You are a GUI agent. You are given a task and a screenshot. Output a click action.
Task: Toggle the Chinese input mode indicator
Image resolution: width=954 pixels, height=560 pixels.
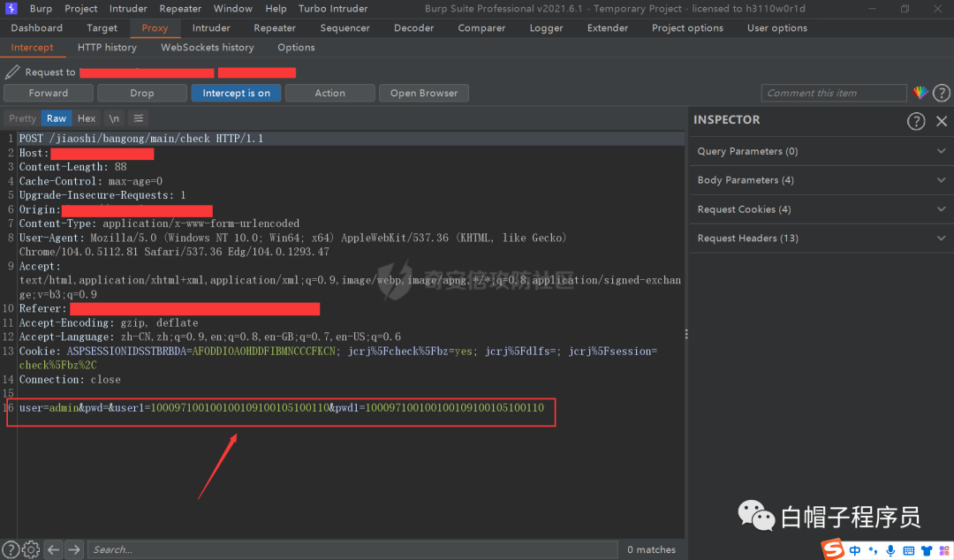[x=855, y=550]
